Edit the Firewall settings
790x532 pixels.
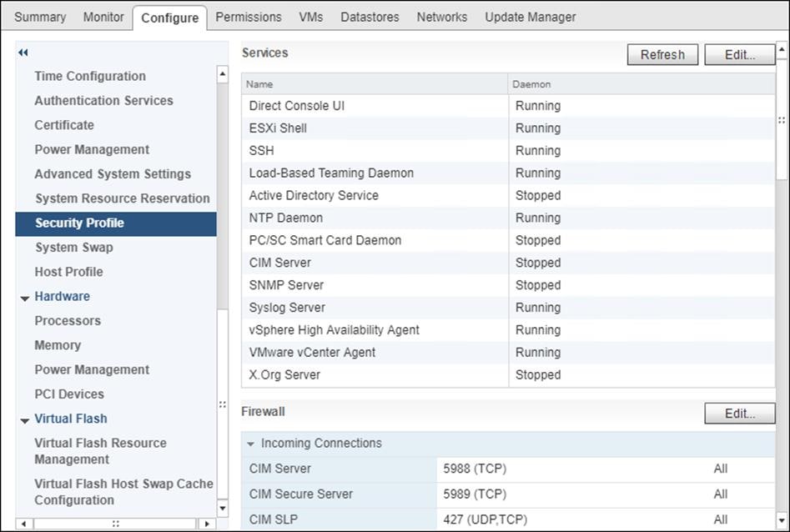click(738, 411)
